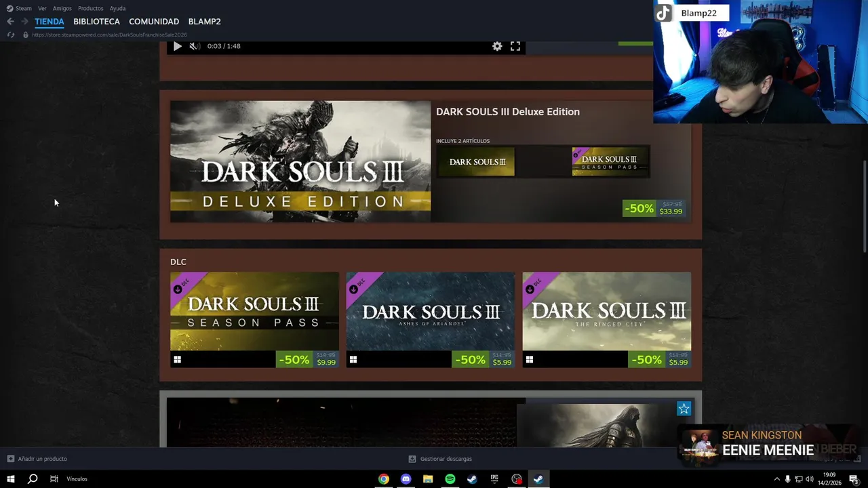868x488 pixels.
Task: Open the BLAMP2 profile tab
Action: 204,22
